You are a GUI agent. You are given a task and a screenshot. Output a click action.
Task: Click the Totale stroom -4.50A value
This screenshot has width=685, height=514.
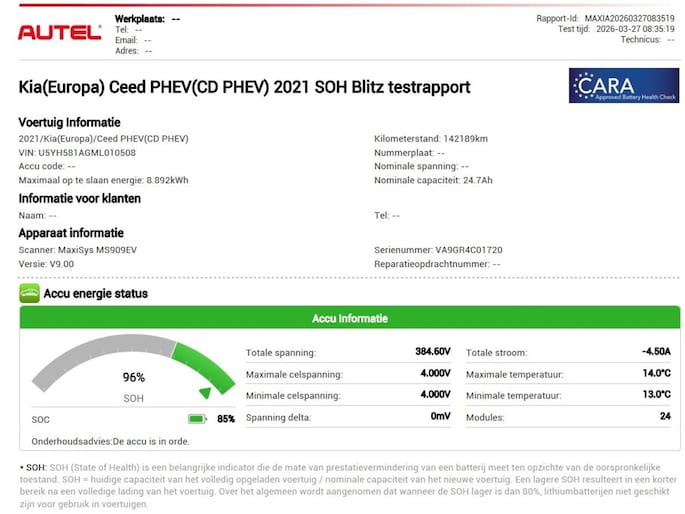tap(655, 352)
